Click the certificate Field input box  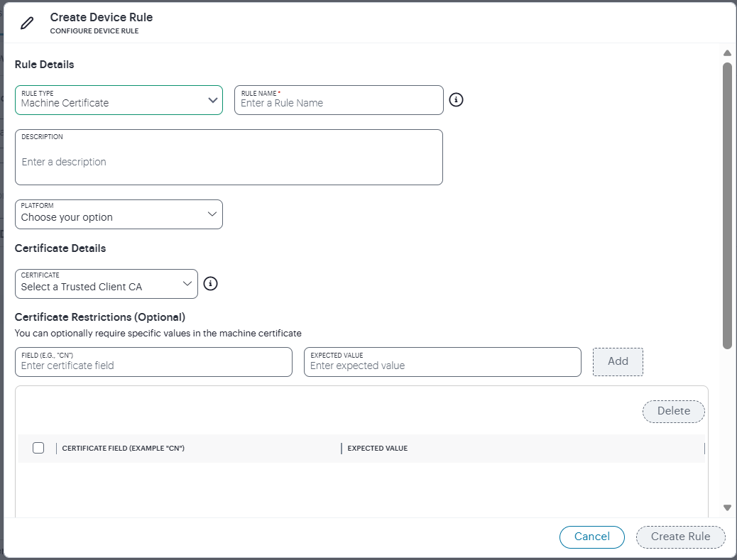coord(153,365)
